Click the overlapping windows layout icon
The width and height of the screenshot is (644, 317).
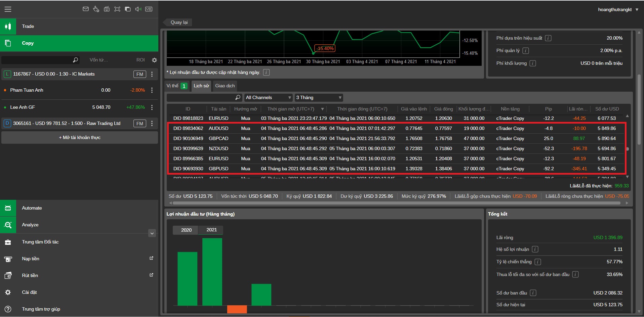click(128, 9)
